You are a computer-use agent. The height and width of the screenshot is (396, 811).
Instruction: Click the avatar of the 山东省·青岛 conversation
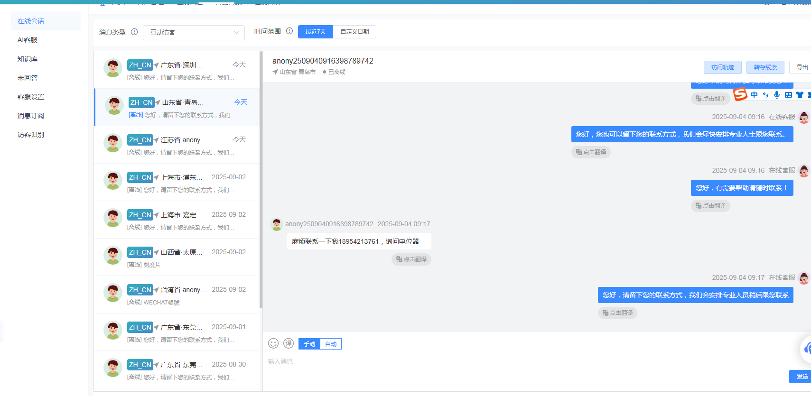(114, 105)
